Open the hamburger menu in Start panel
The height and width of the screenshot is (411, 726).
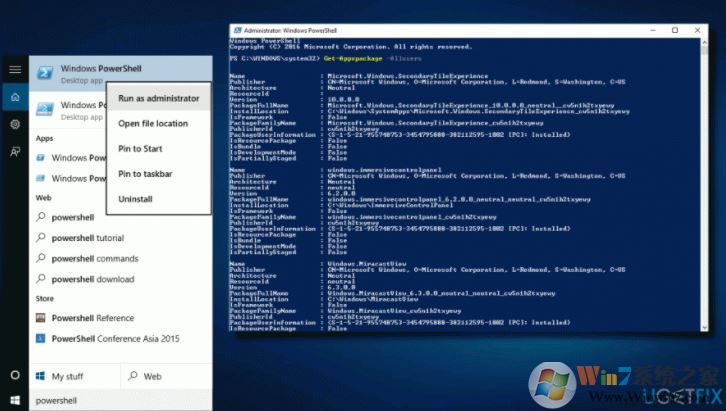click(15, 69)
